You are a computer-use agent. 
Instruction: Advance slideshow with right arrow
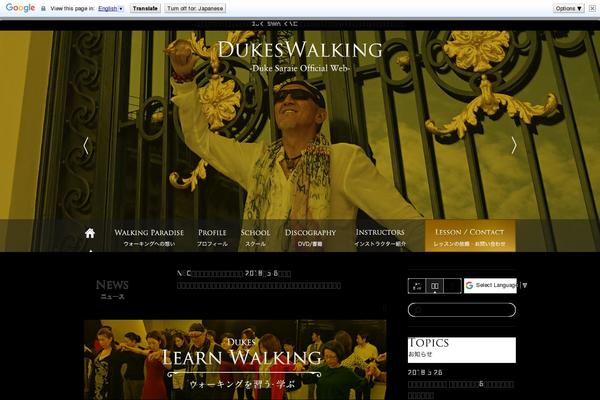tap(514, 146)
